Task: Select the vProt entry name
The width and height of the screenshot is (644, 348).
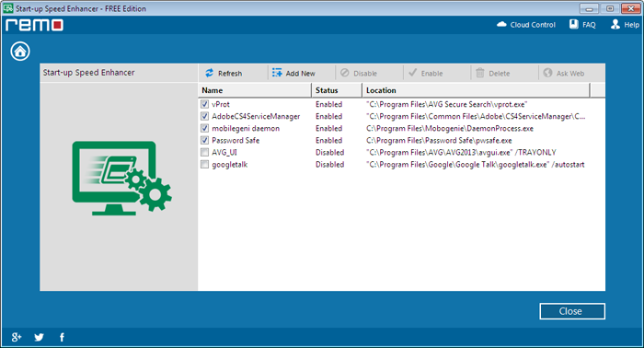Action: click(221, 104)
